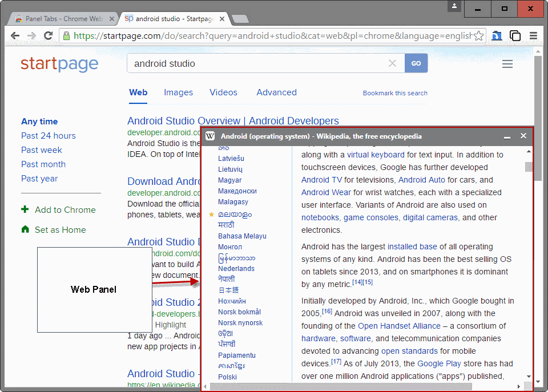The image size is (548, 392).
Task: Select the Images search tab
Action: coord(178,92)
